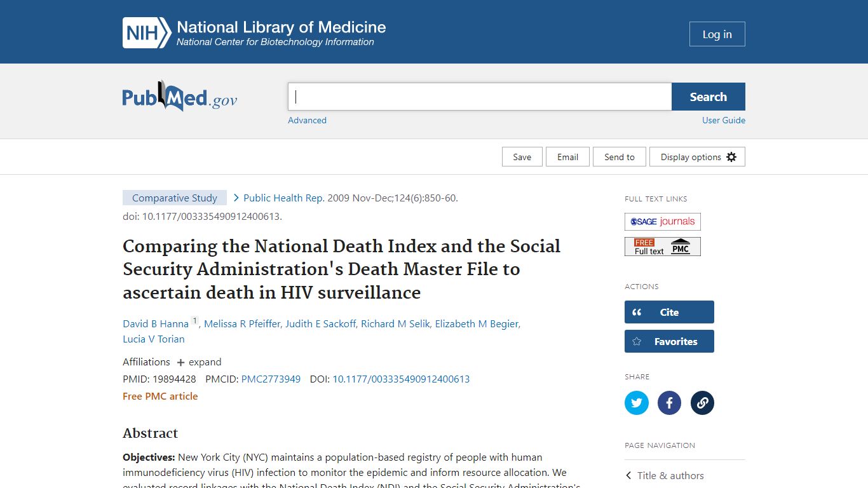Open the free full text PMC link
Viewport: 868px width, 488px height.
pyautogui.click(x=663, y=247)
